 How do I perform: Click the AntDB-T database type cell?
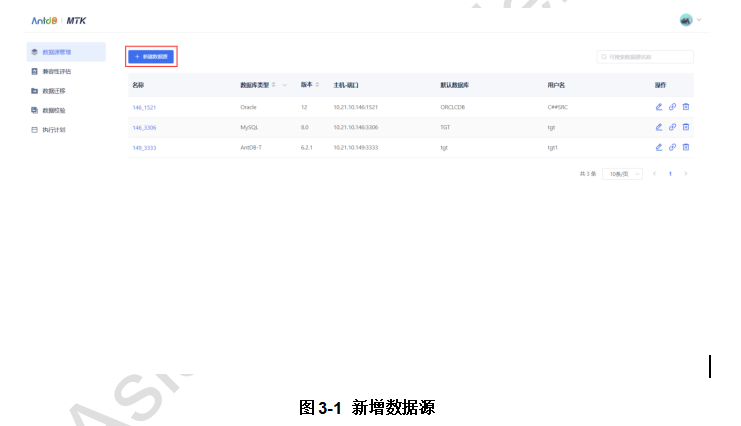[x=251, y=148]
